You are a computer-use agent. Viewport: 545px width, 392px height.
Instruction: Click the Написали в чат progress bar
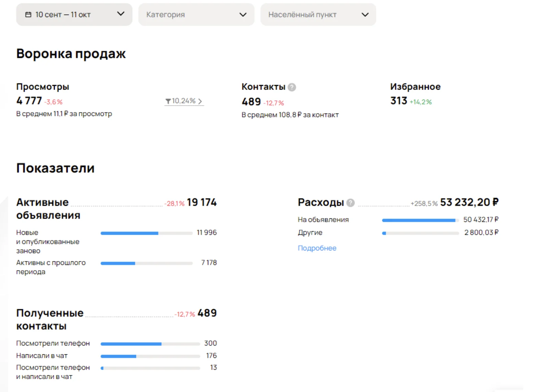[150, 356]
